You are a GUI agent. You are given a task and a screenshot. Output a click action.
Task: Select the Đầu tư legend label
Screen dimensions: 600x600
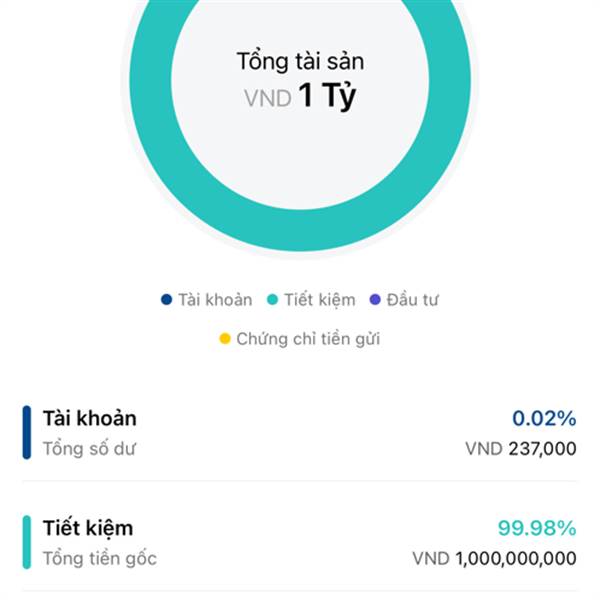point(412,300)
